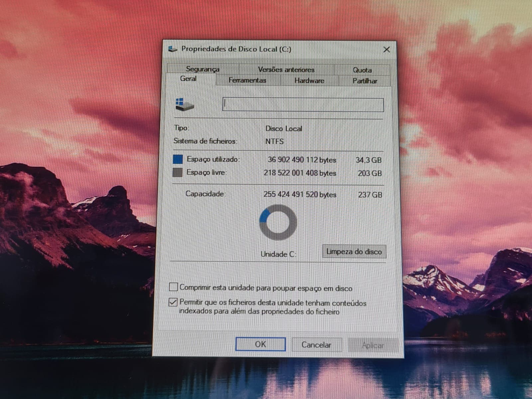Image resolution: width=532 pixels, height=399 pixels.
Task: Click the 'NTFS' file system value
Action: pos(275,141)
